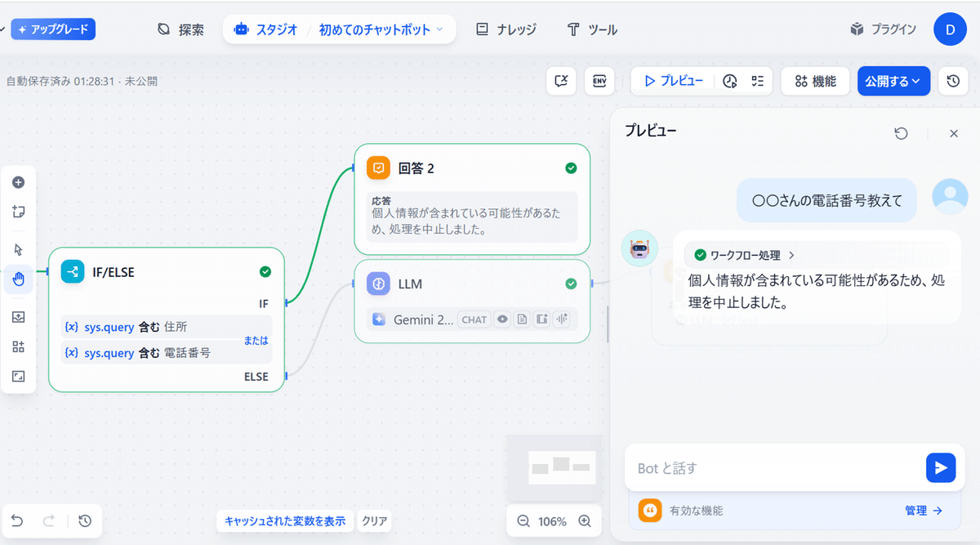Restart the preview conversation
This screenshot has width=980, height=545.
(902, 133)
